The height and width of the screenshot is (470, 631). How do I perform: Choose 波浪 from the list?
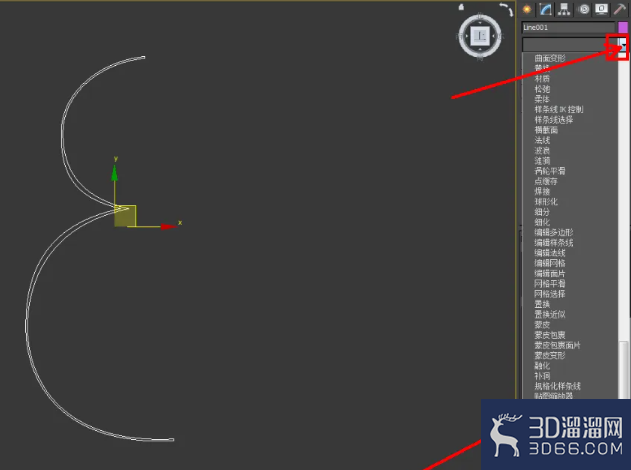(x=542, y=150)
